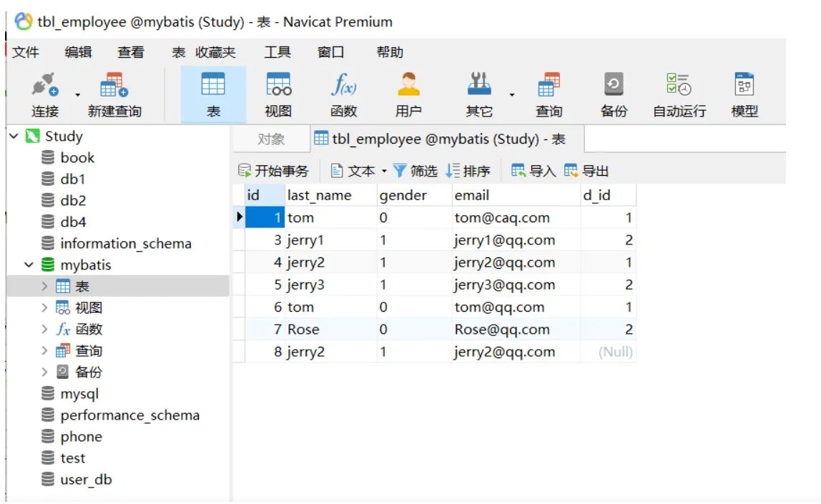Viewport: 821px width, 504px height.
Task: Select the jerry1@qq.com email cell
Action: [516, 240]
